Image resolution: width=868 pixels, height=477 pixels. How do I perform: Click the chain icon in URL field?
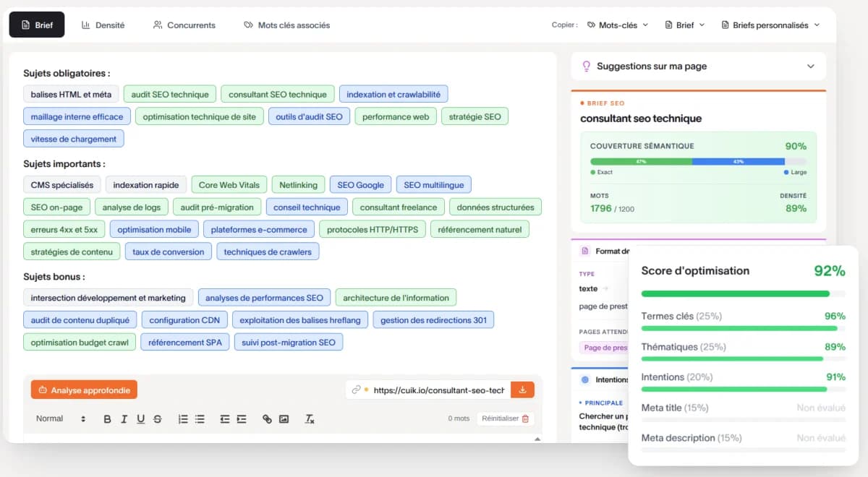click(356, 390)
